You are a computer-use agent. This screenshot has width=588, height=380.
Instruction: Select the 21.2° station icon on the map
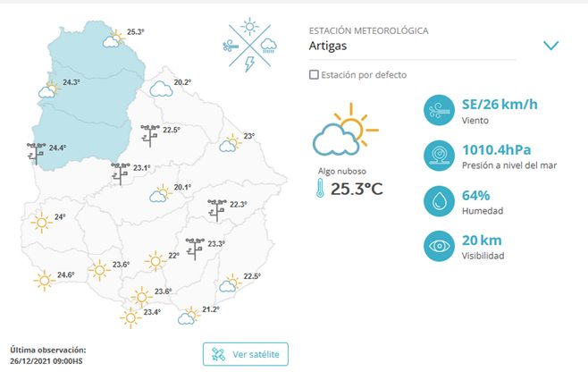(189, 316)
